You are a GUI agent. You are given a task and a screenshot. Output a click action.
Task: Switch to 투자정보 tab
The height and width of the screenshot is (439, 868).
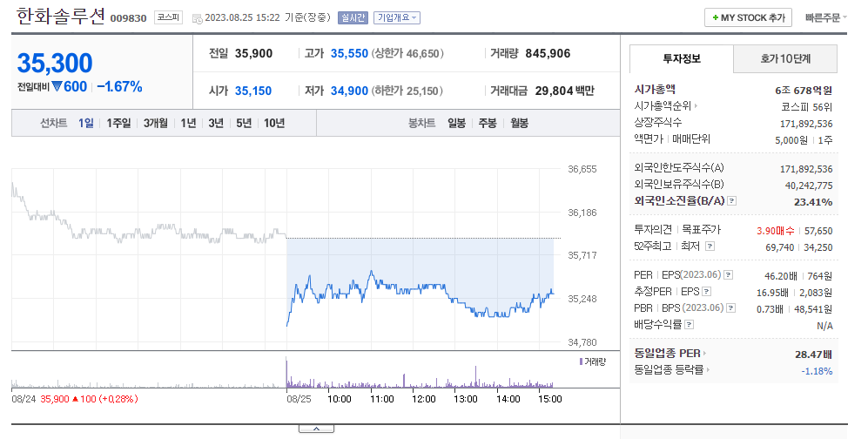coord(682,58)
